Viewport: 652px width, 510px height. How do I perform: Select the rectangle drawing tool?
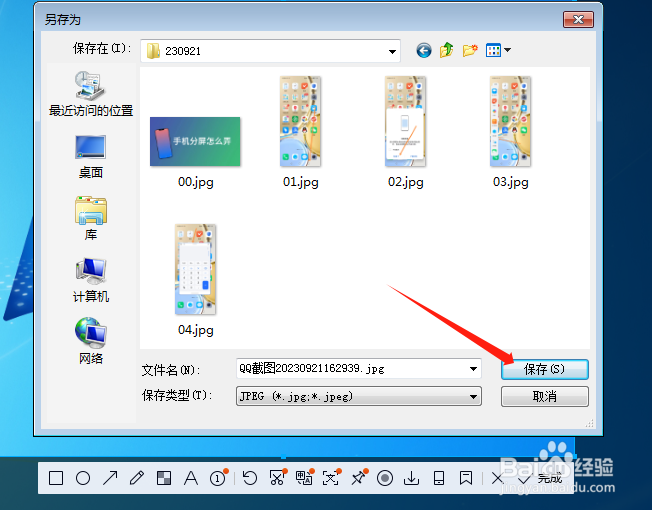coord(56,478)
